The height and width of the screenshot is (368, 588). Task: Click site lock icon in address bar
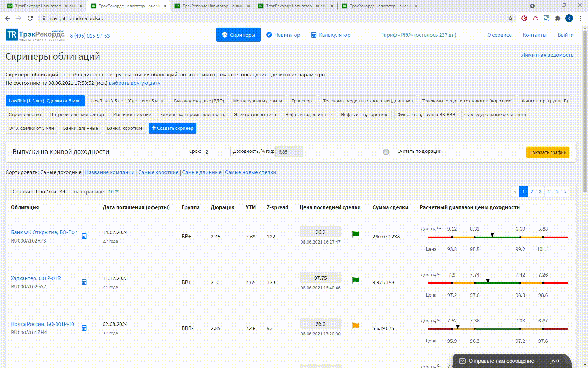point(44,18)
